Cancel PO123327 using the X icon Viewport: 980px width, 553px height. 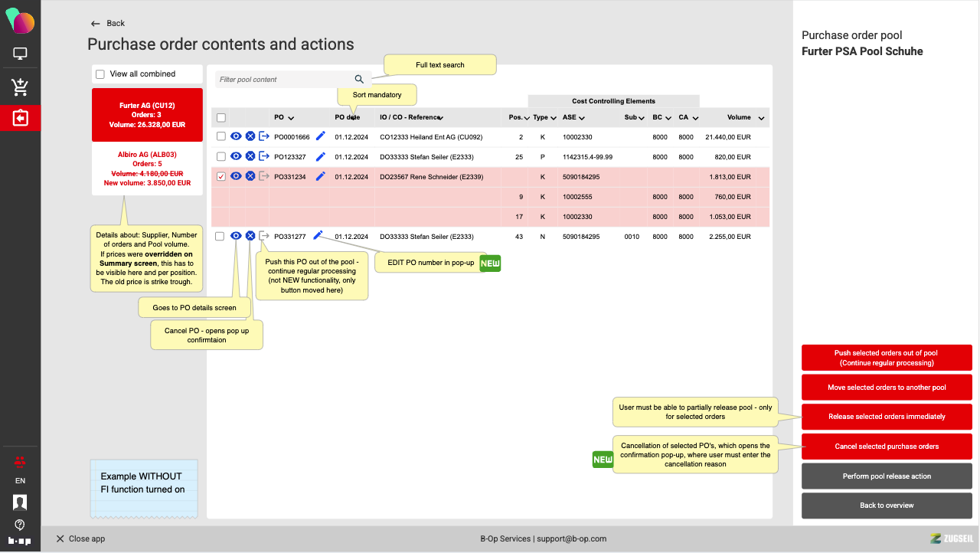[250, 156]
